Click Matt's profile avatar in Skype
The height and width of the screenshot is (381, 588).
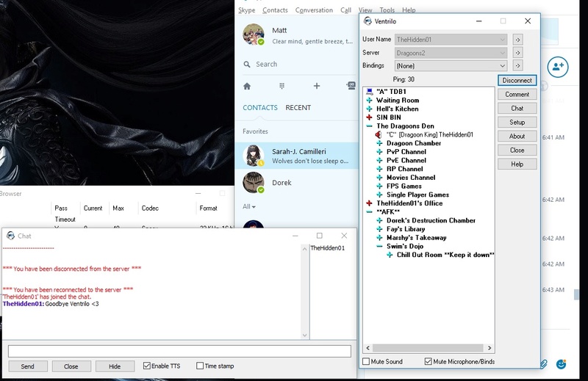pos(253,35)
